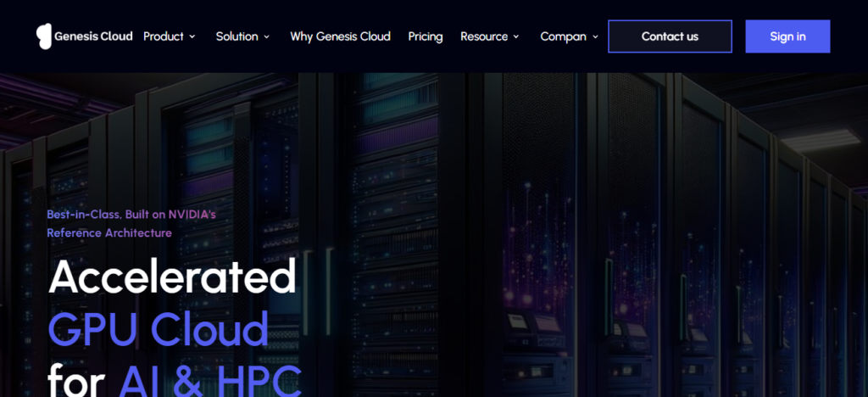Expand the Resource dropdown chevron

click(516, 36)
